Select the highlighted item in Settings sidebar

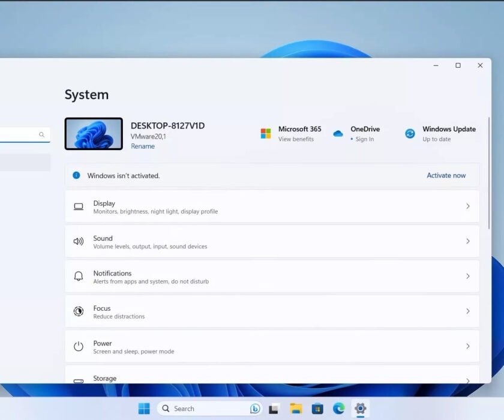click(x=25, y=162)
